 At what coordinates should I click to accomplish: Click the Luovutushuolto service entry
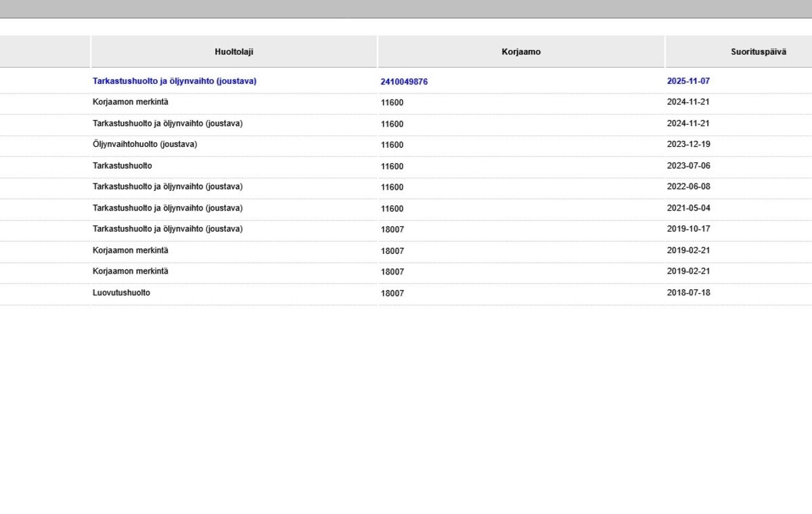point(121,293)
